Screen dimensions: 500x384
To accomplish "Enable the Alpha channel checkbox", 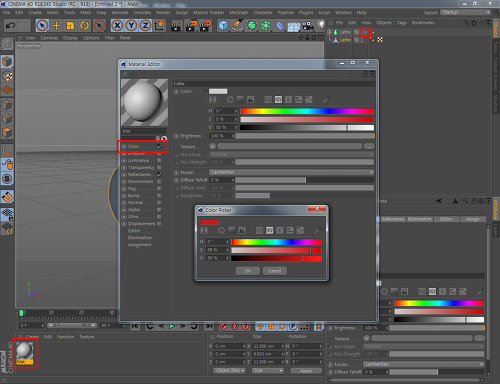I will tap(159, 210).
